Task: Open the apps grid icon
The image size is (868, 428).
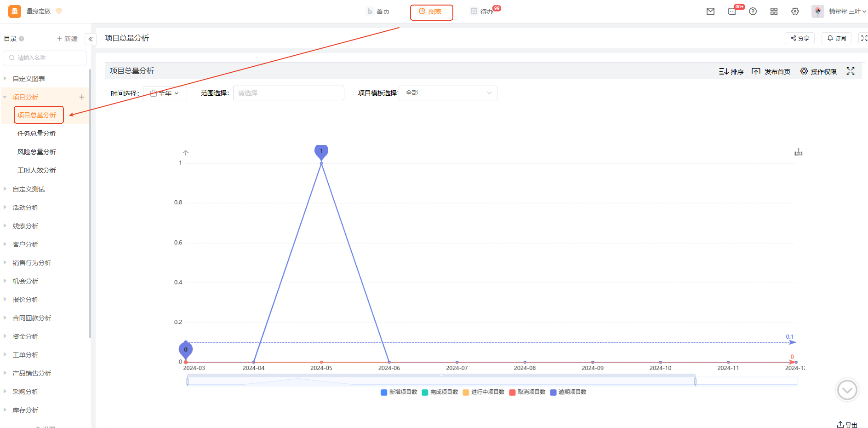Action: pyautogui.click(x=774, y=12)
